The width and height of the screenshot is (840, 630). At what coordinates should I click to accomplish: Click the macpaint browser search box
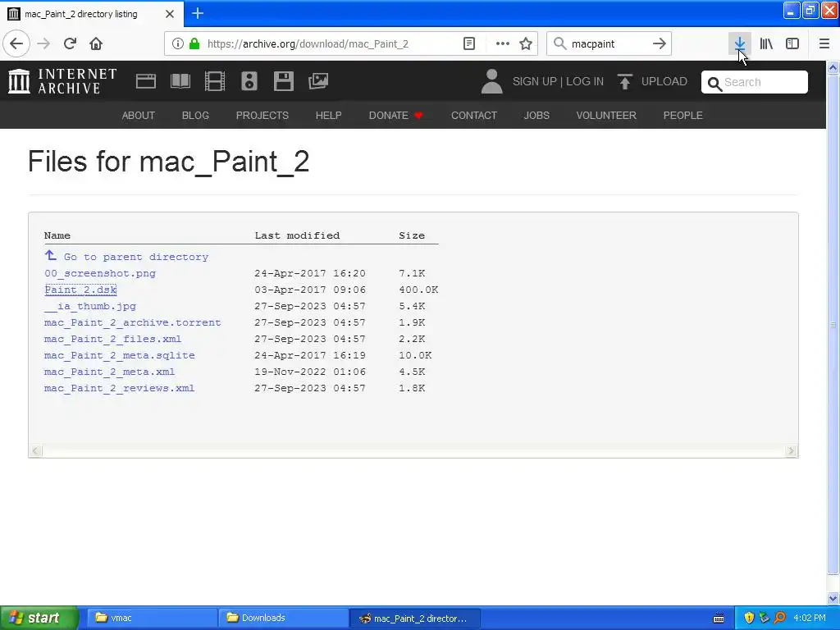click(x=609, y=43)
